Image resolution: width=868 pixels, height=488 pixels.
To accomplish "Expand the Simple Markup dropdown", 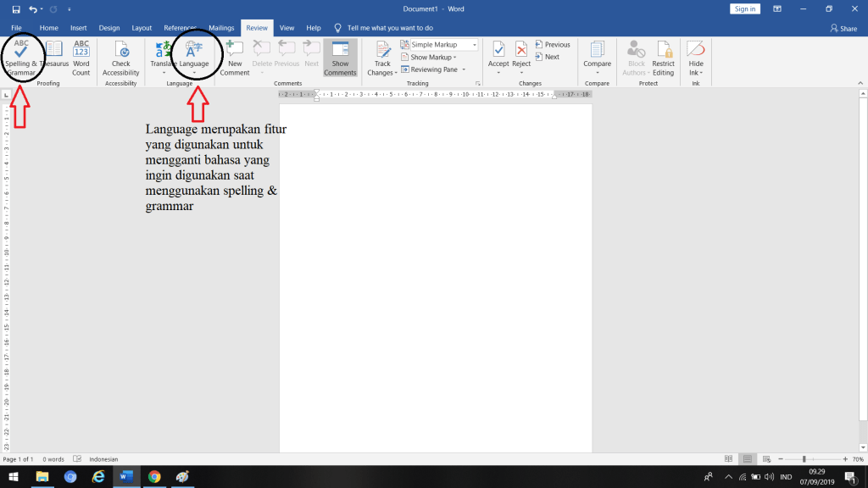I will 475,44.
